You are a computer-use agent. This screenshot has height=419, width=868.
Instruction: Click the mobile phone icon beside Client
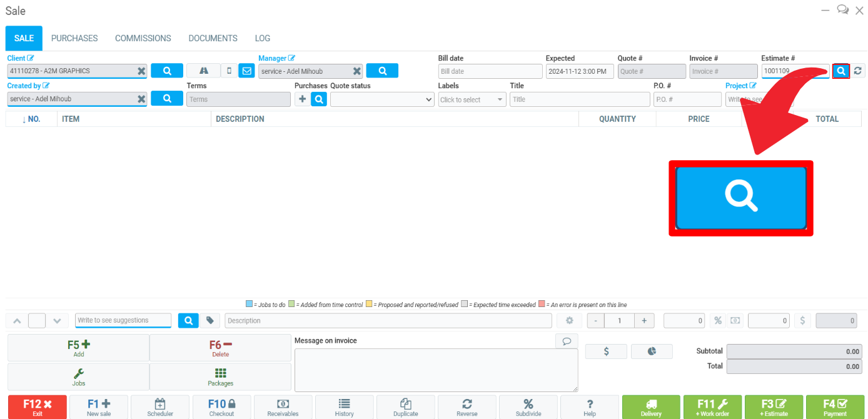pos(229,71)
